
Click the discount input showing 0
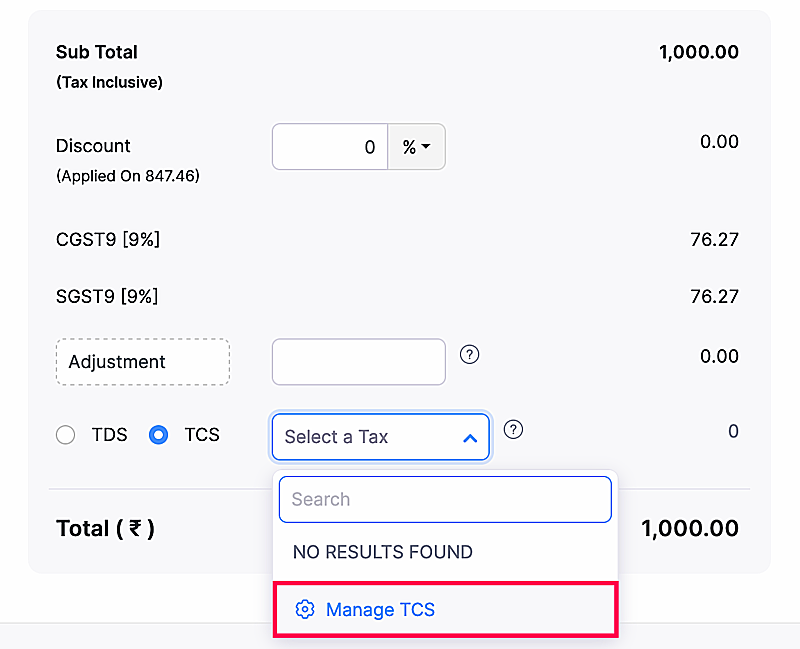[x=330, y=146]
